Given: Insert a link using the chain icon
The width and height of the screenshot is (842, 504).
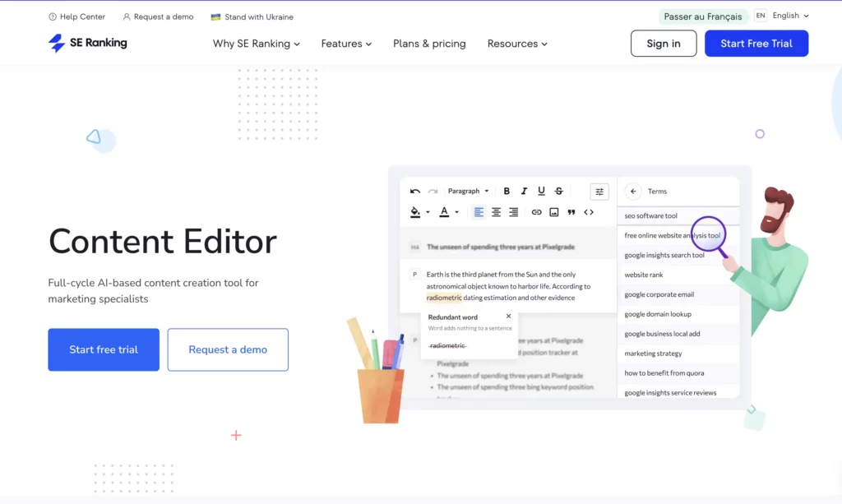Looking at the screenshot, I should 535,212.
